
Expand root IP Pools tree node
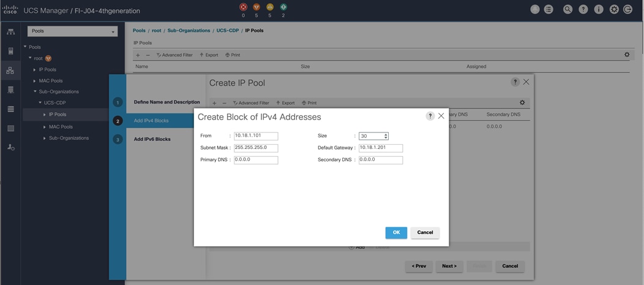point(34,69)
